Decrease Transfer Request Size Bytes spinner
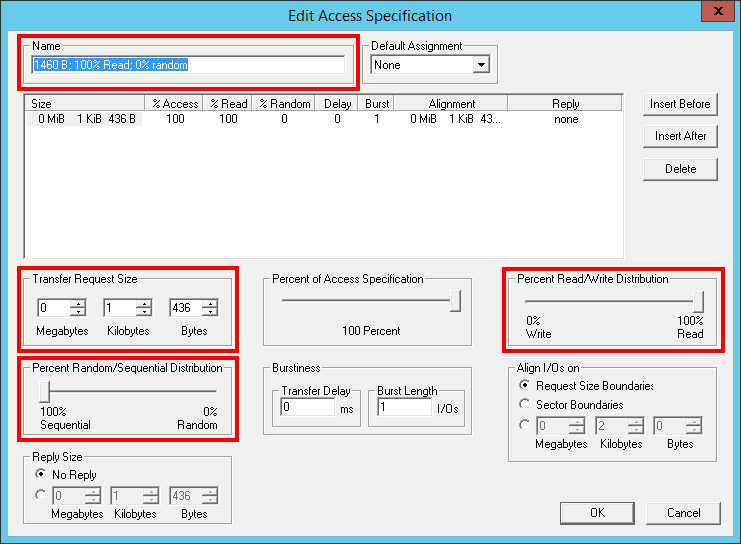741x544 pixels. [210, 312]
